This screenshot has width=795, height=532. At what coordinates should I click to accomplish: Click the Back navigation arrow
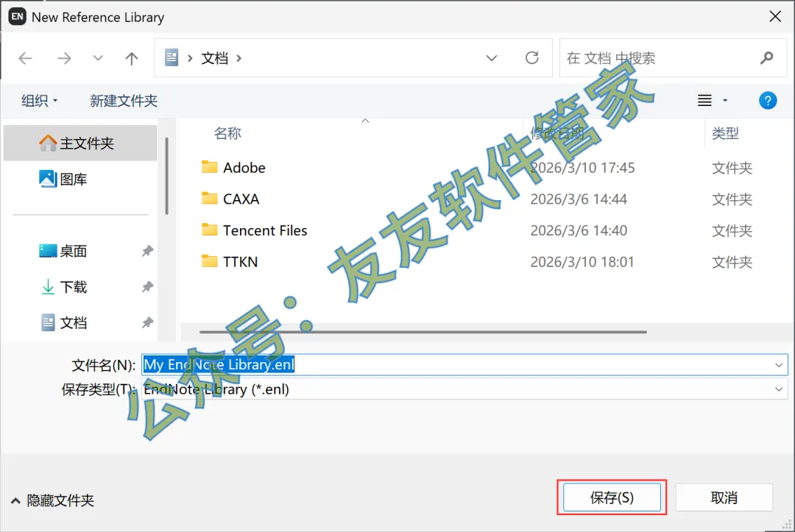coord(25,58)
